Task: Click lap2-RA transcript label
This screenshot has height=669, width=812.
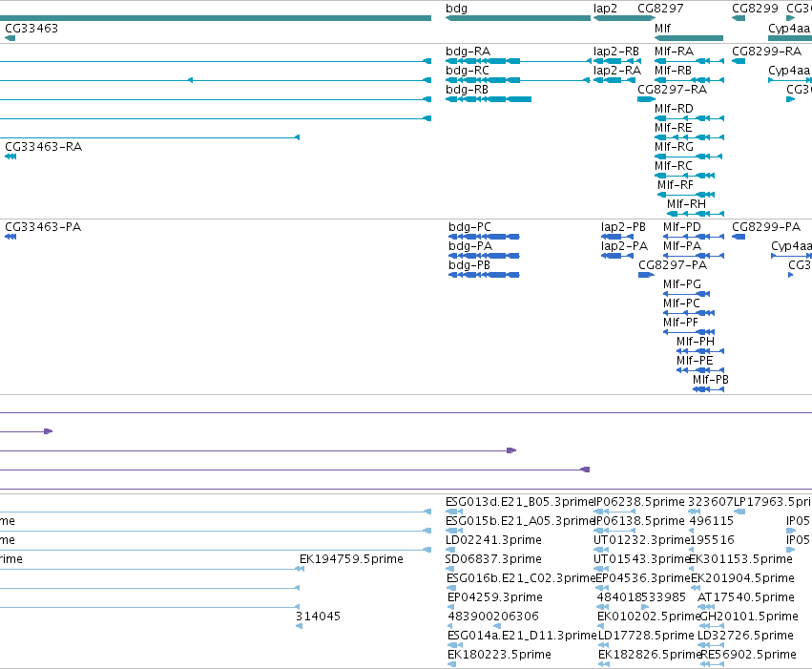Action: pos(617,71)
